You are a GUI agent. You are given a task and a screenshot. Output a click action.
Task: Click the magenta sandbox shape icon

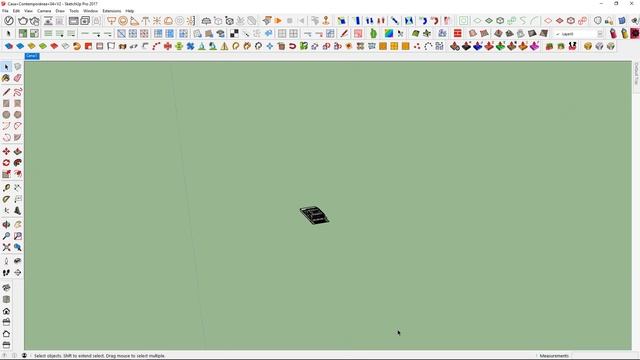pyautogui.click(x=535, y=46)
